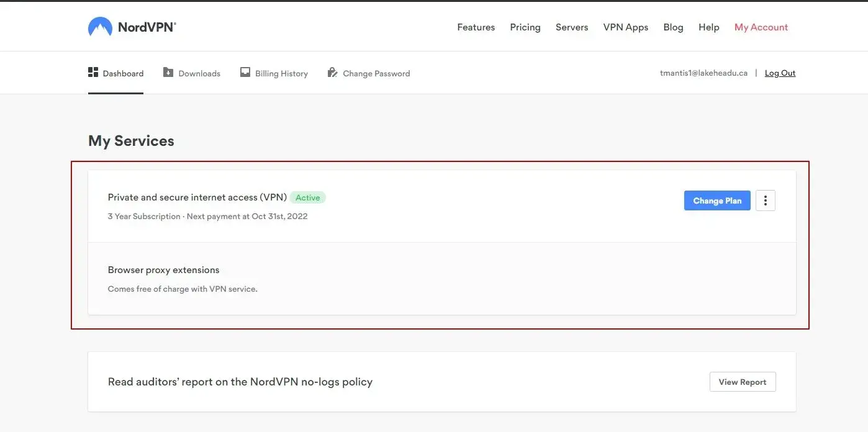The image size is (868, 432).
Task: Switch to the Dashboard tab
Action: point(116,73)
